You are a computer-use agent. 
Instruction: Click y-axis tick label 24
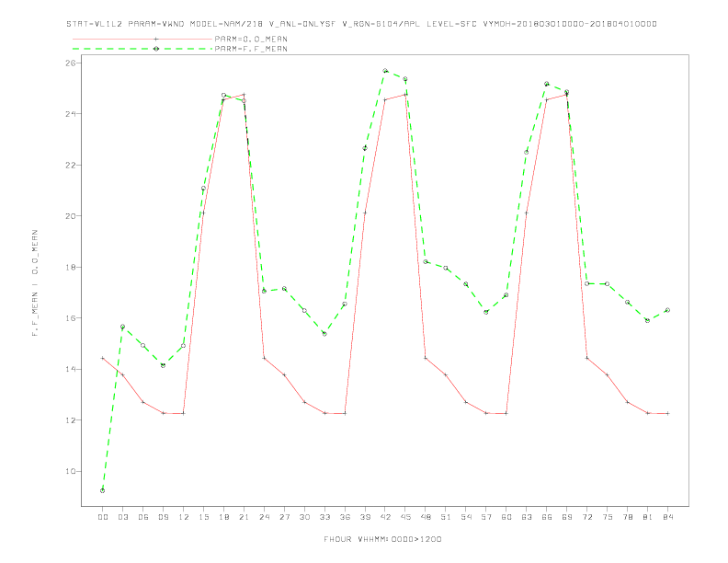click(x=71, y=114)
